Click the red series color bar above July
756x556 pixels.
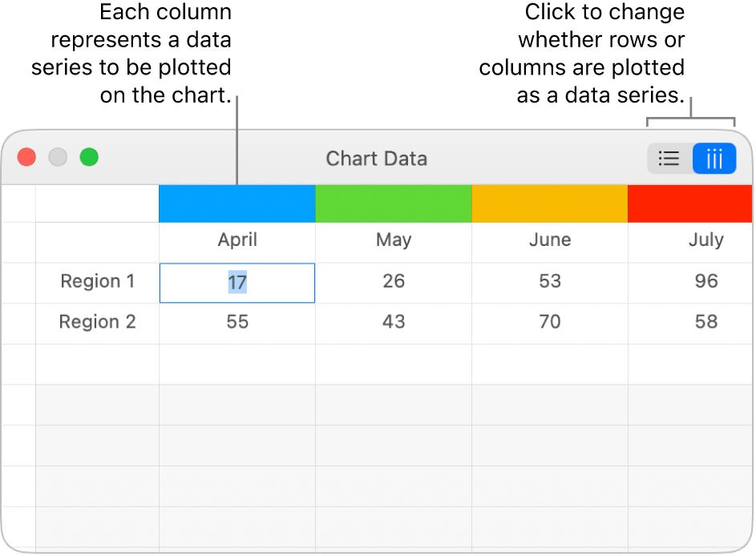(x=689, y=203)
